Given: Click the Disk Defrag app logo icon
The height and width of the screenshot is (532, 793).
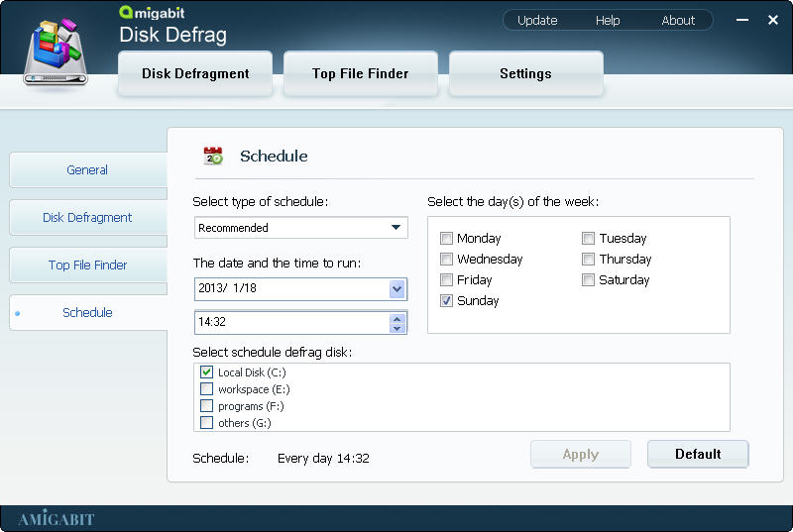Looking at the screenshot, I should pos(56,52).
